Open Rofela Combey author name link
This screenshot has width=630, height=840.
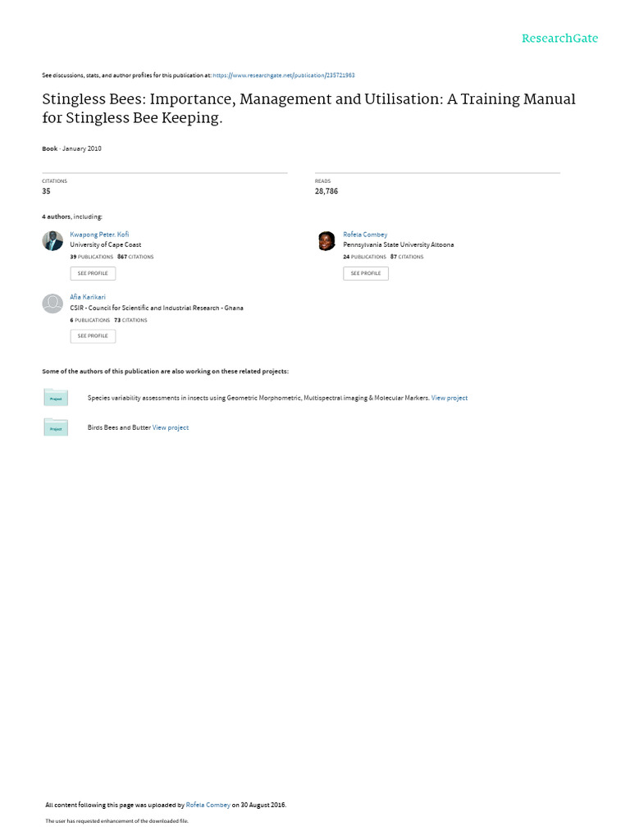click(x=365, y=235)
